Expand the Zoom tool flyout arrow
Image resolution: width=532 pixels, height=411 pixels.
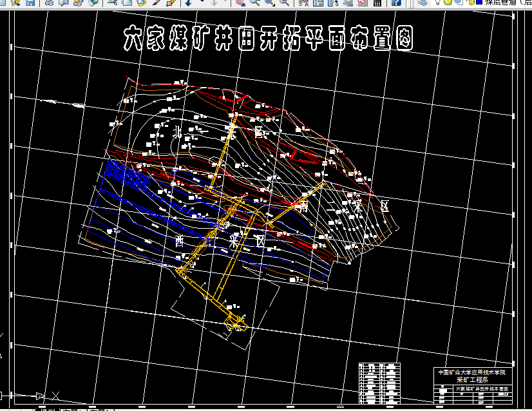point(274,6)
